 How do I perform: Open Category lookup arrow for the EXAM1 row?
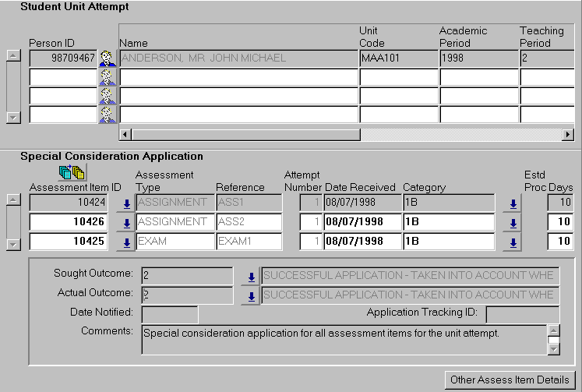point(511,242)
